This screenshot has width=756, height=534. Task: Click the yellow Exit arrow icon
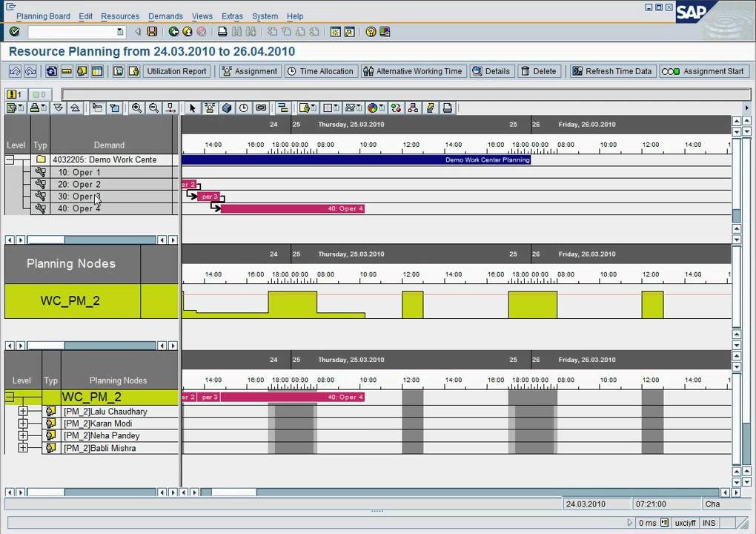pos(188,32)
